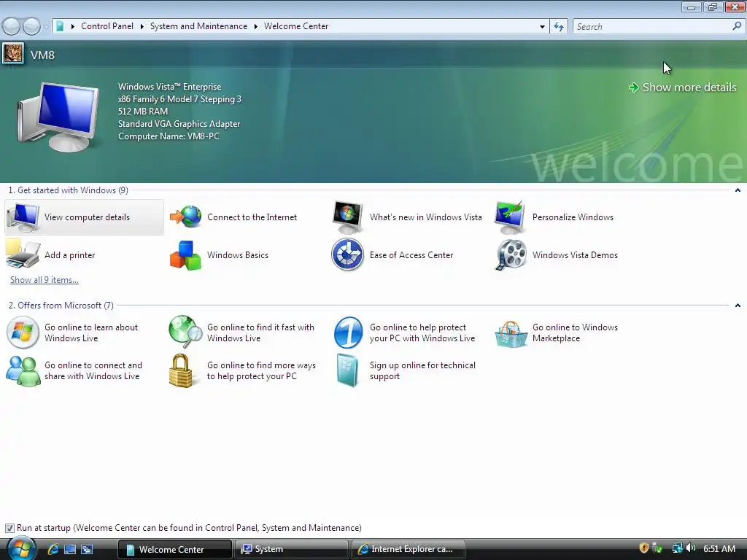Click the Connect to the Internet globe icon
Image resolution: width=747 pixels, height=560 pixels.
point(186,217)
